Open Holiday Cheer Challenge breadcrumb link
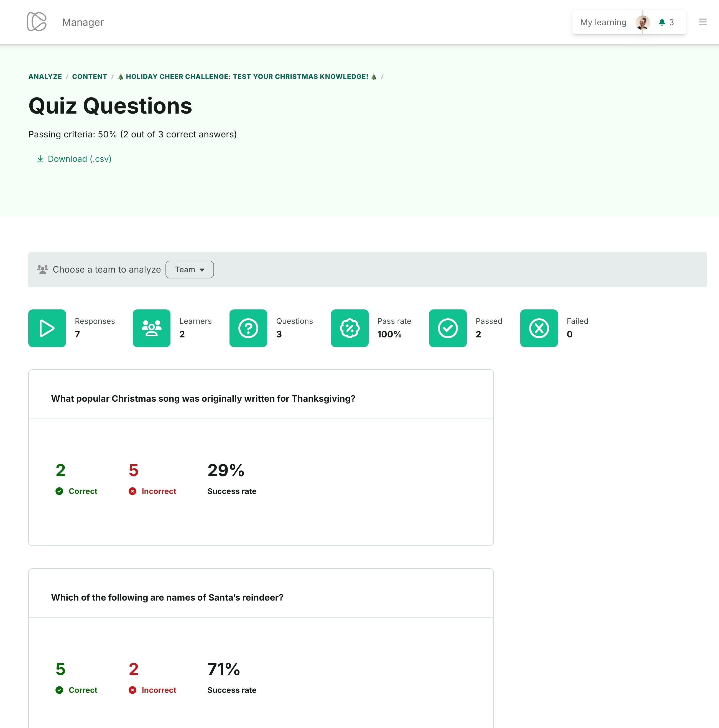This screenshot has width=719, height=728. (x=247, y=76)
